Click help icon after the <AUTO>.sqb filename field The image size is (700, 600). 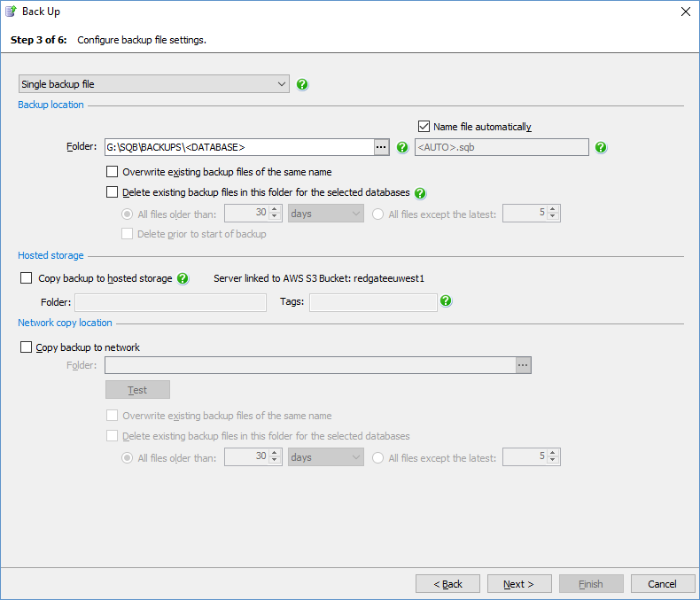601,147
